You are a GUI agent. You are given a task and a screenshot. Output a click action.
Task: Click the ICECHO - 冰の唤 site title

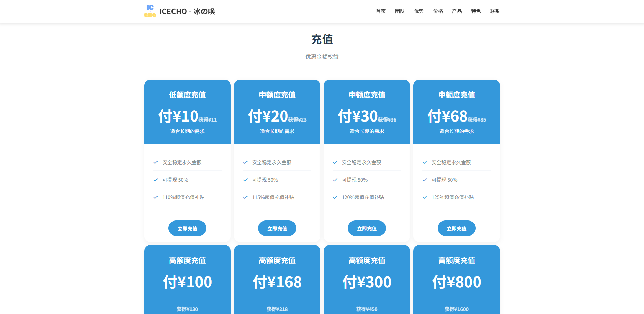[187, 11]
